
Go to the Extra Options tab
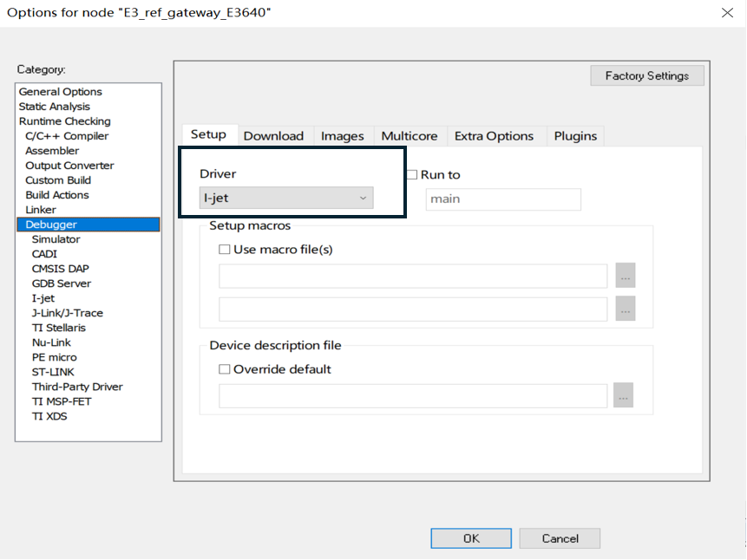(x=494, y=136)
